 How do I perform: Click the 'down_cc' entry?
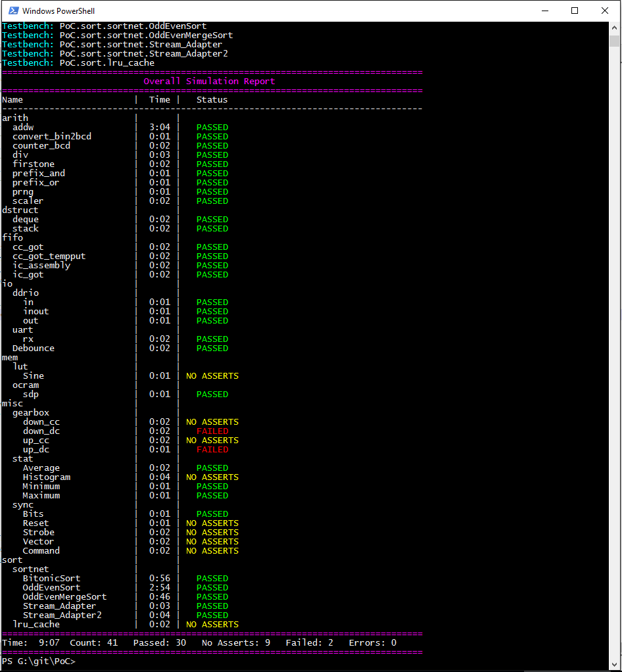[x=41, y=422]
